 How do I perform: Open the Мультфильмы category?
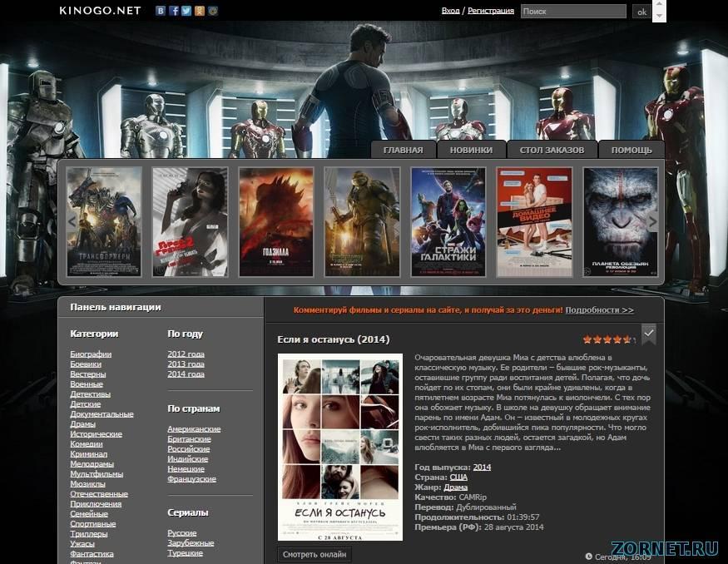click(97, 474)
